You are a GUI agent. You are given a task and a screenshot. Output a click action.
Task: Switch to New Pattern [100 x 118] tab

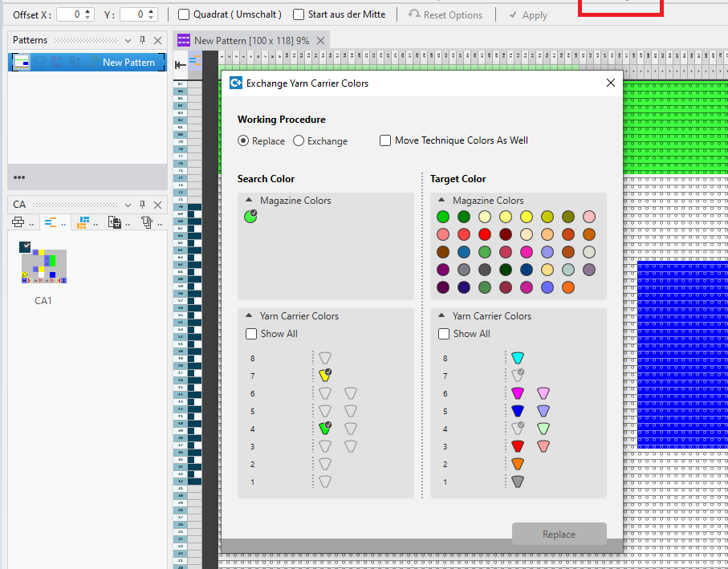(250, 40)
